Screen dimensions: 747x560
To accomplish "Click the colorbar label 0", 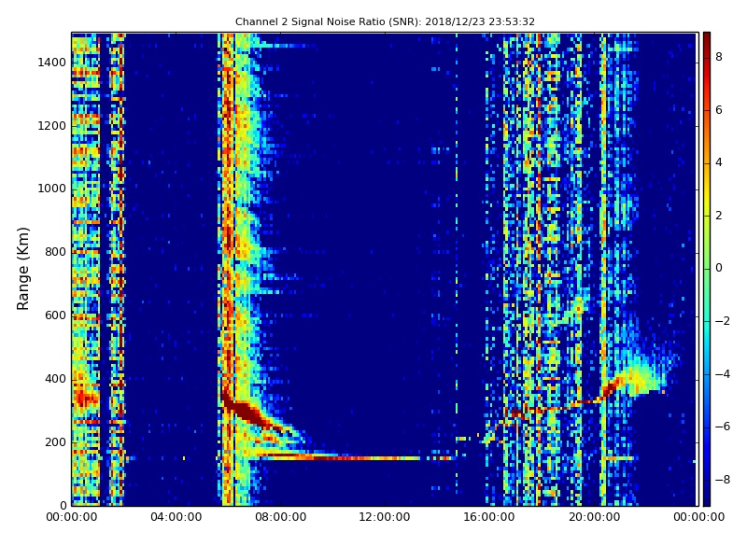I will (719, 268).
